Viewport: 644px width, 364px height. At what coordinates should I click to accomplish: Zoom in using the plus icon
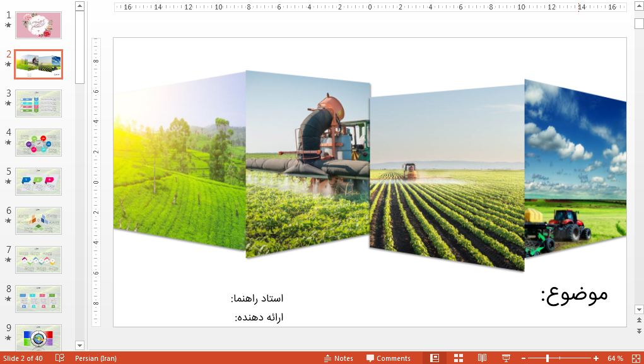(x=596, y=358)
